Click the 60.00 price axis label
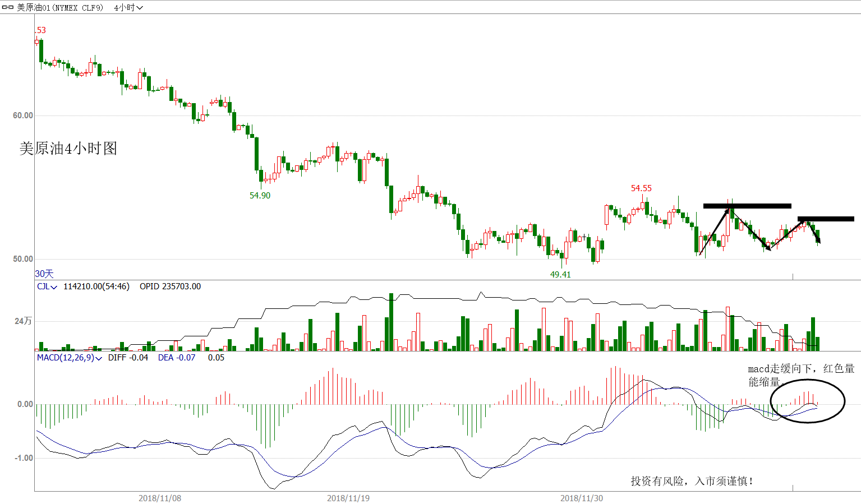This screenshot has height=504, width=861. [x=23, y=115]
